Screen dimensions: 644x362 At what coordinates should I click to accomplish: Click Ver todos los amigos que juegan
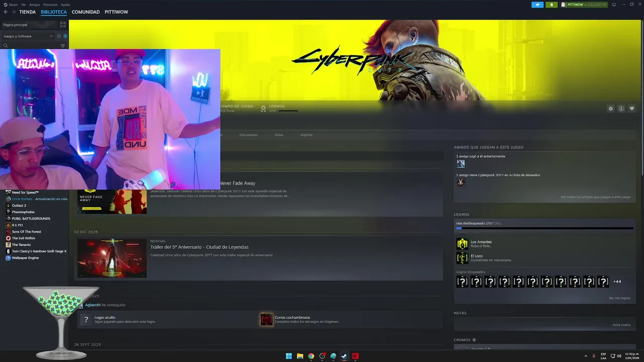pos(596,197)
